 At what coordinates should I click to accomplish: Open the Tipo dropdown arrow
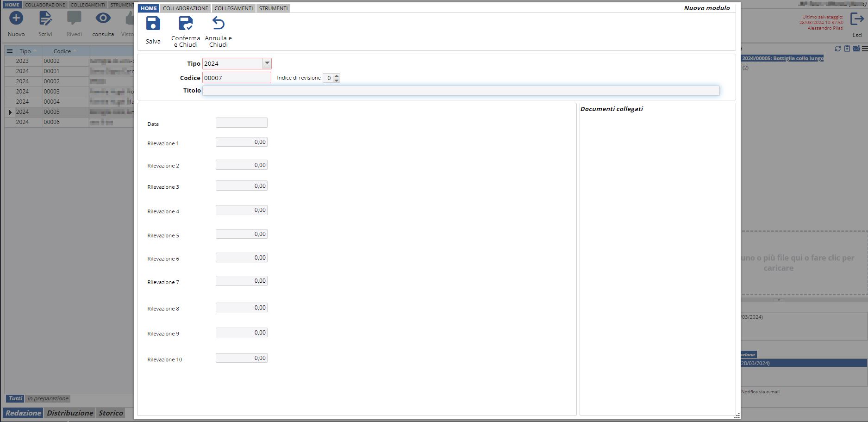(x=267, y=63)
